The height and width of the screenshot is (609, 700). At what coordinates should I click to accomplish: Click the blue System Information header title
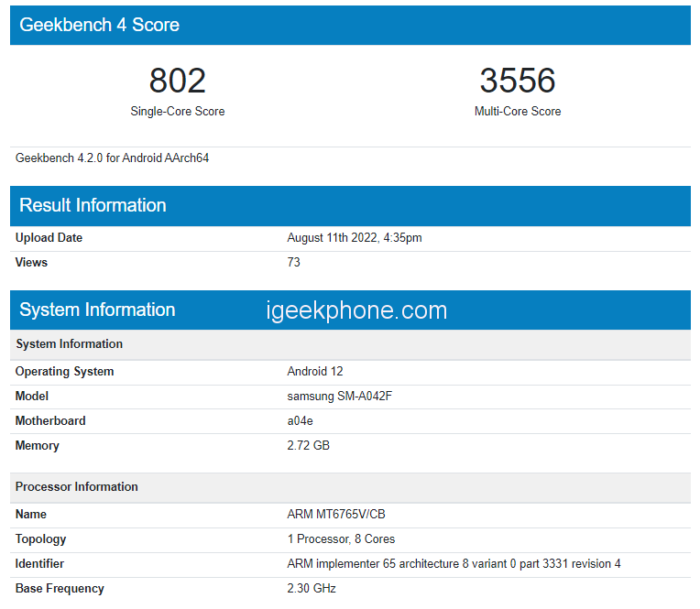97,310
